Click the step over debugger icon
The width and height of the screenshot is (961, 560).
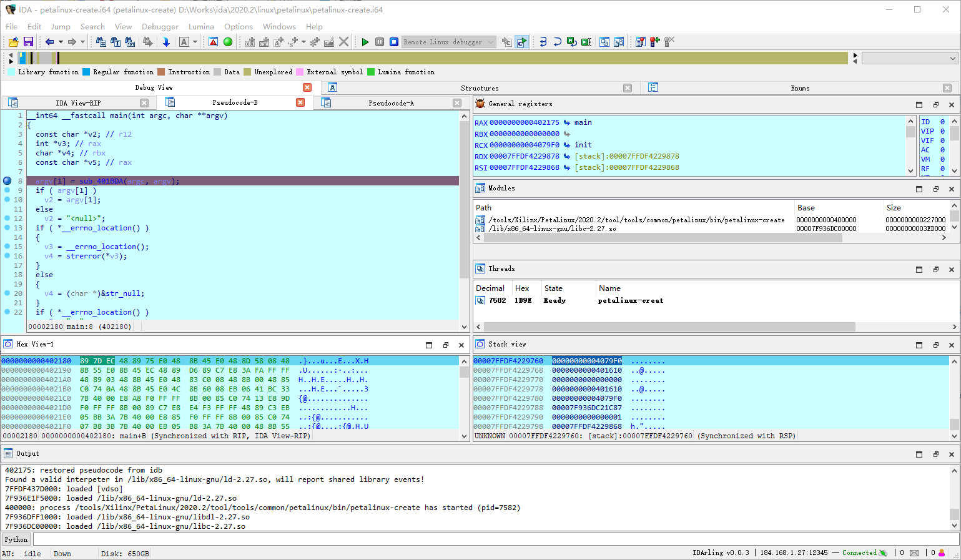coord(558,42)
